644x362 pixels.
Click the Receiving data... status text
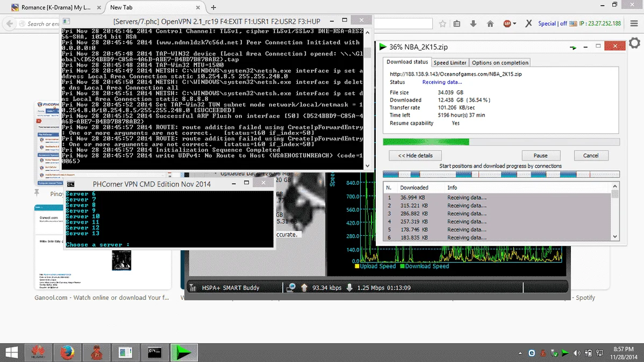[x=442, y=82]
